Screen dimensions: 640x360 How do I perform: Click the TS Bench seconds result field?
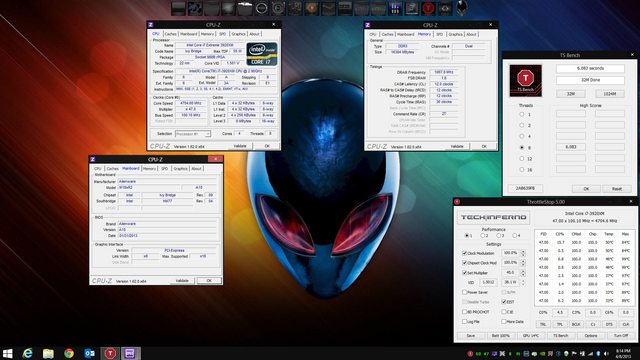[x=590, y=69]
